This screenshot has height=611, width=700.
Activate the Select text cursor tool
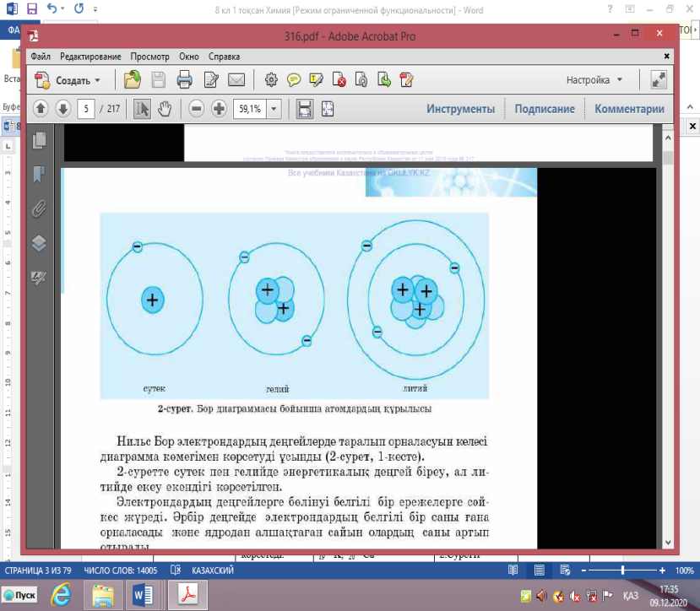(x=143, y=109)
